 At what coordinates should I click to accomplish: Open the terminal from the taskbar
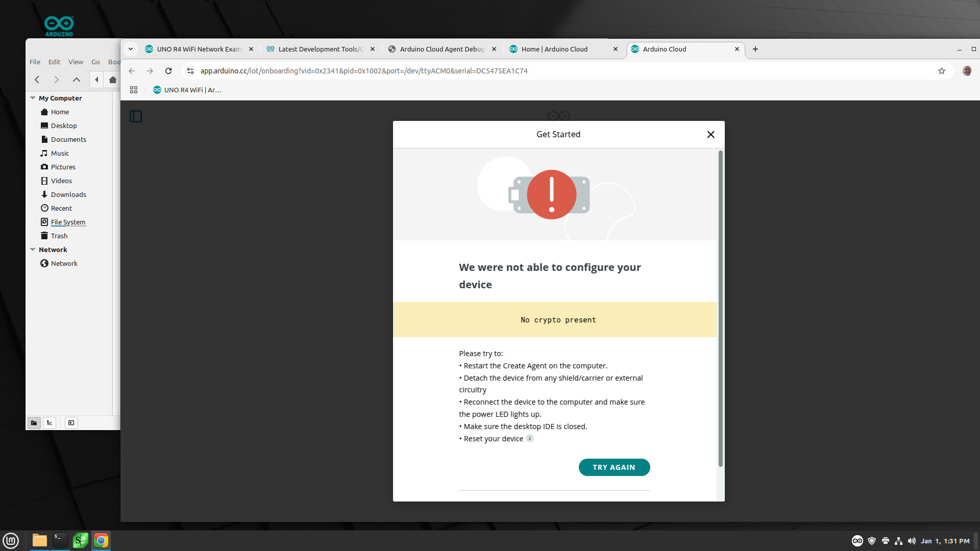point(59,540)
